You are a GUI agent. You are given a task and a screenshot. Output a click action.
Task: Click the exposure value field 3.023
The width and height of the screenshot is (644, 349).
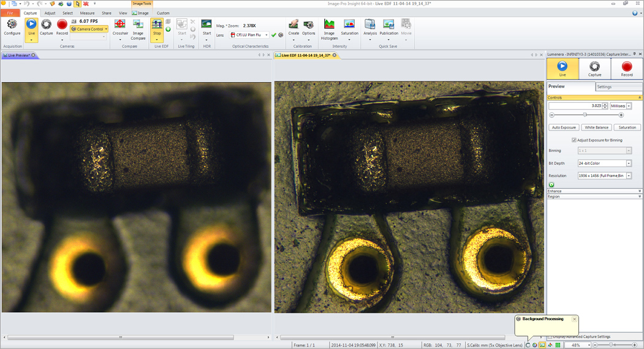pos(575,106)
